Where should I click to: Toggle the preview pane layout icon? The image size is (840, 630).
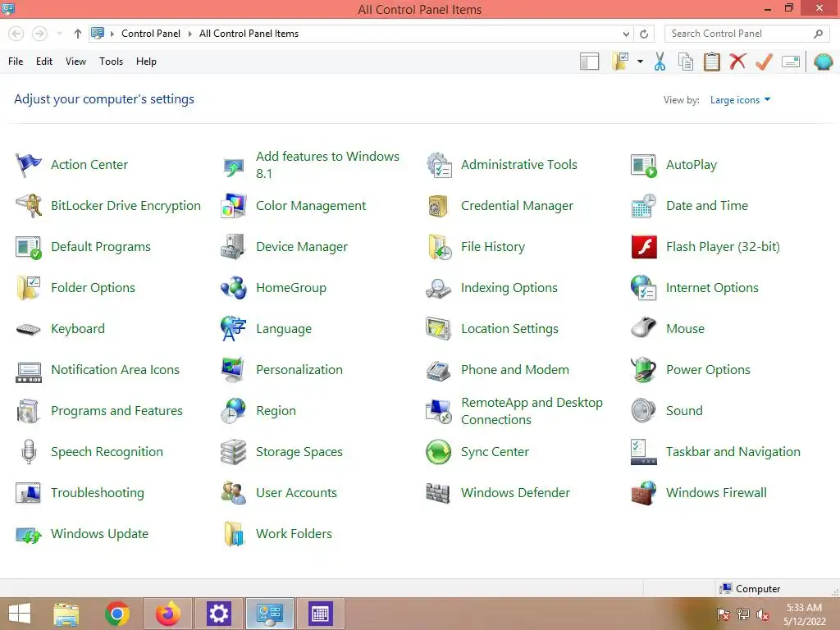[589, 62]
